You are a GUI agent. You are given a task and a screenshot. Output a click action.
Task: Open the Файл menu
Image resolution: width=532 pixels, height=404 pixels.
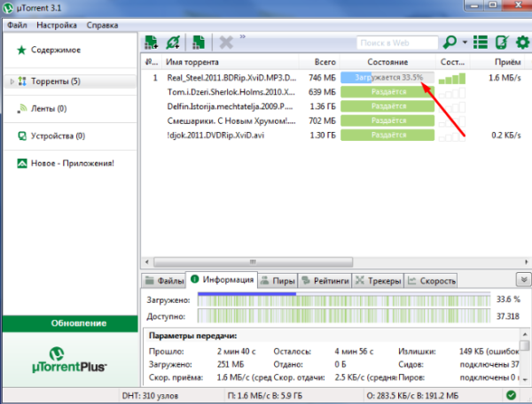17,25
